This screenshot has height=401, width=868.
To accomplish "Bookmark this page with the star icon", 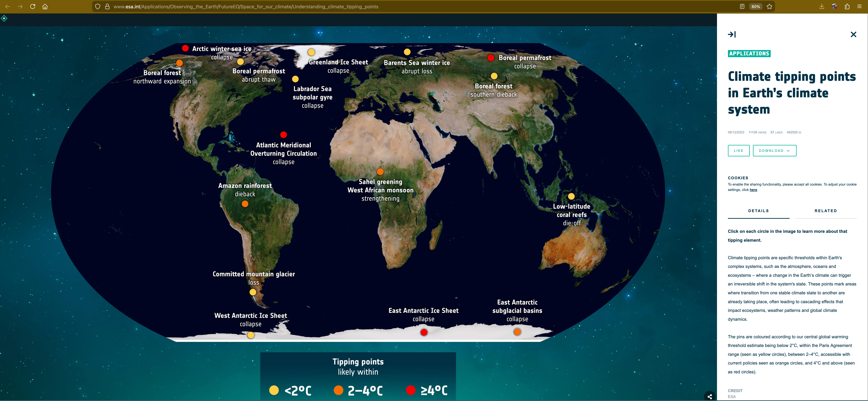I will click(x=769, y=6).
